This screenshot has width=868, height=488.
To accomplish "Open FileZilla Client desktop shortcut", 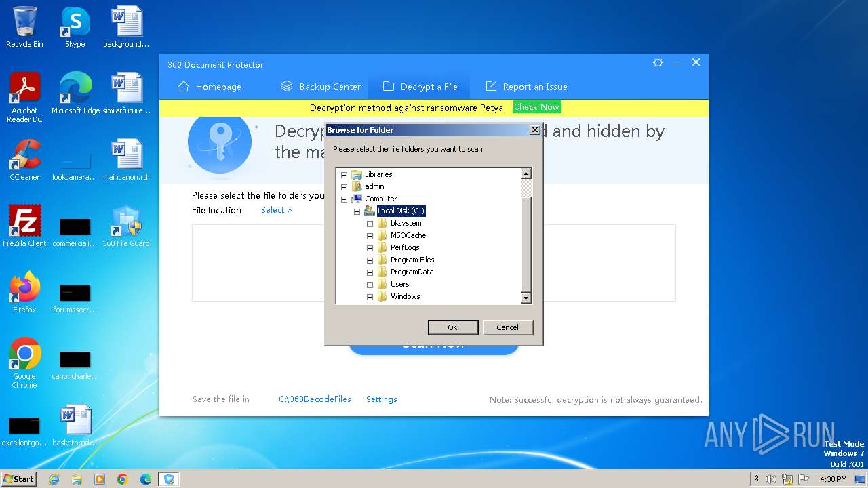I will coord(24,226).
